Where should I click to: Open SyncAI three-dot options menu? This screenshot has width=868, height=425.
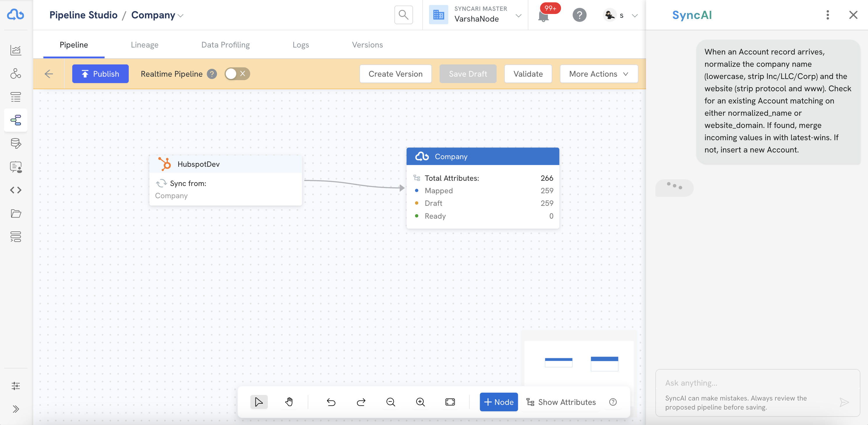pos(827,15)
